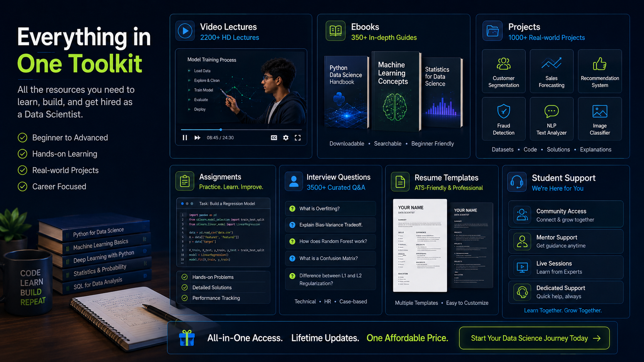
Task: Click question icon beside Explain Bias-Variance Tradeoff
Action: tap(292, 225)
